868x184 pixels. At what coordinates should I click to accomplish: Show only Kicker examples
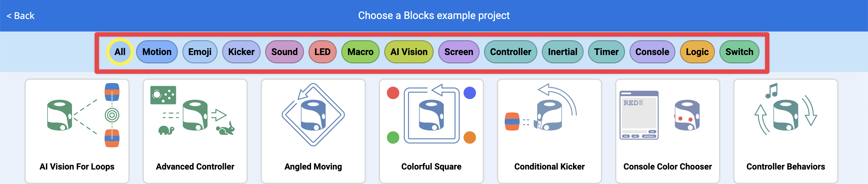(x=241, y=52)
